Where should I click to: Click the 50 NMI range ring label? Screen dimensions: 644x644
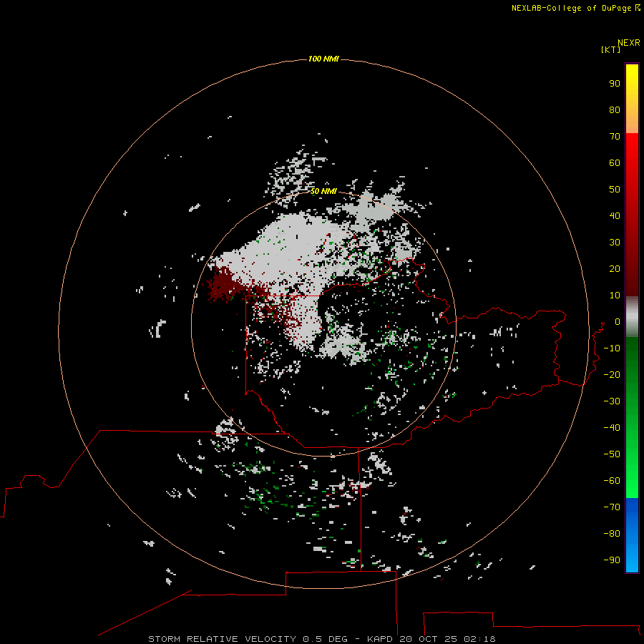[323, 191]
